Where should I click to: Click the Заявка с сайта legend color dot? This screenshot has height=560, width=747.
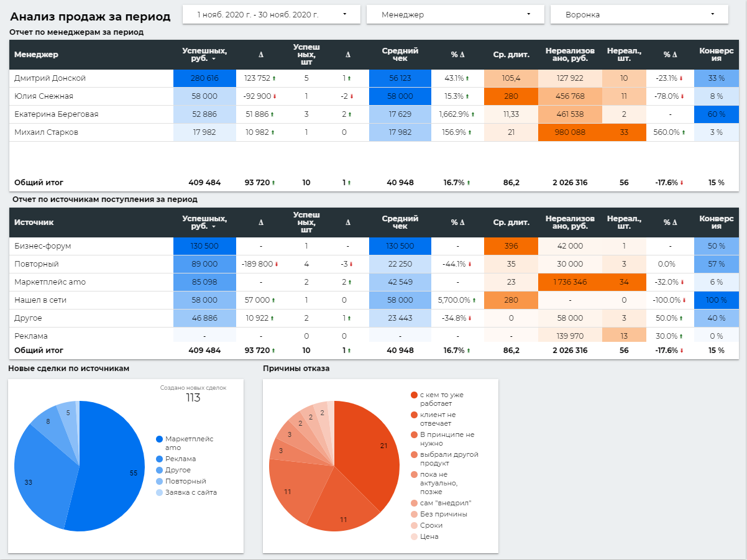coord(159,493)
